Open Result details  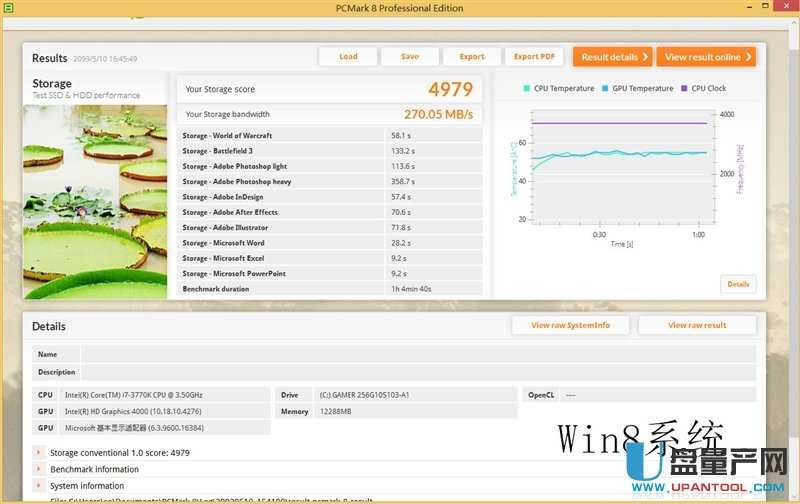[x=614, y=57]
